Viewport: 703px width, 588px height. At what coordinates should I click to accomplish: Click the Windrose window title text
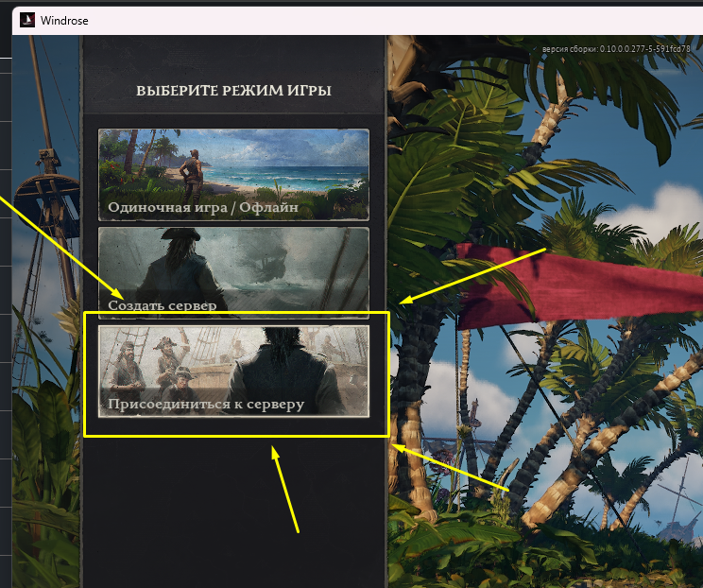(x=65, y=19)
